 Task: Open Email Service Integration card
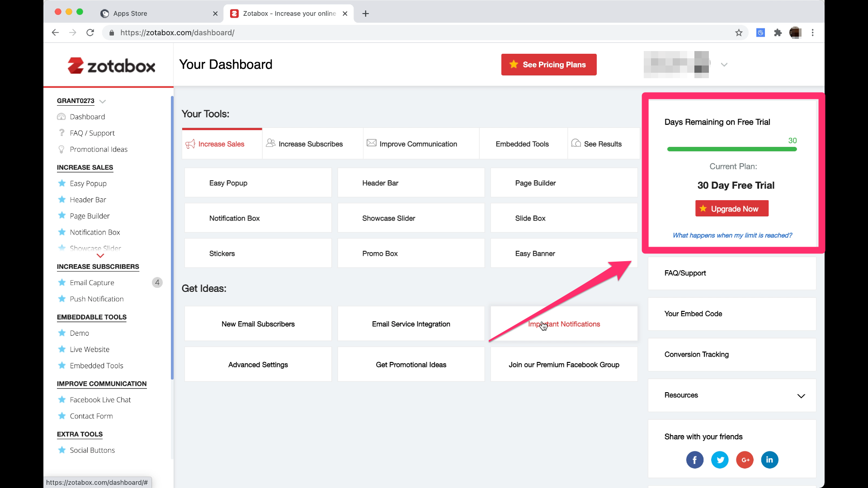411,324
